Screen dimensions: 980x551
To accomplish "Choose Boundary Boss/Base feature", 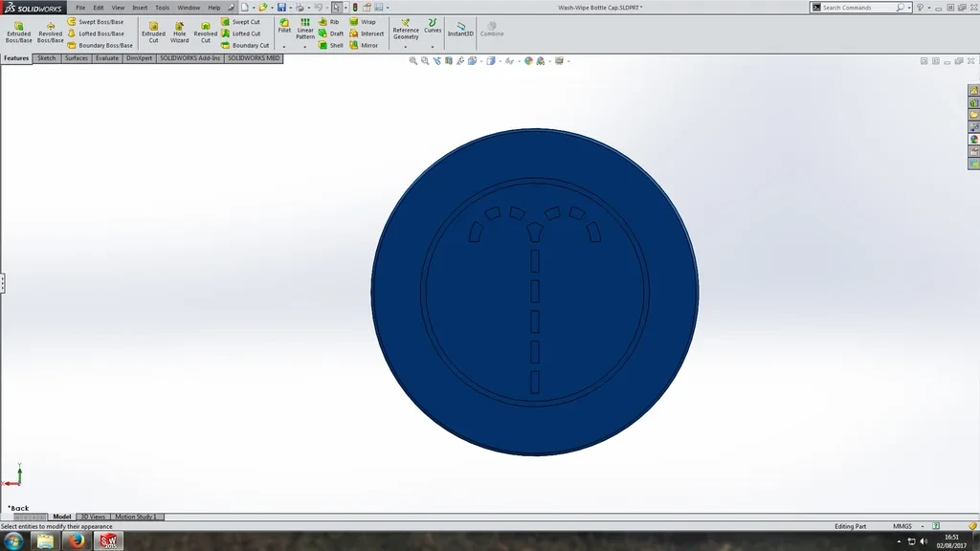I will coord(100,46).
